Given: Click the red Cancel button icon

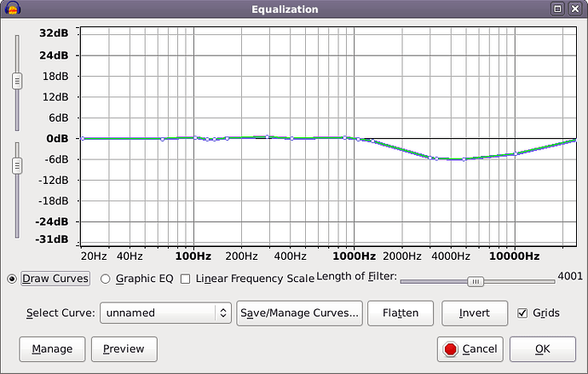Looking at the screenshot, I should coord(449,348).
